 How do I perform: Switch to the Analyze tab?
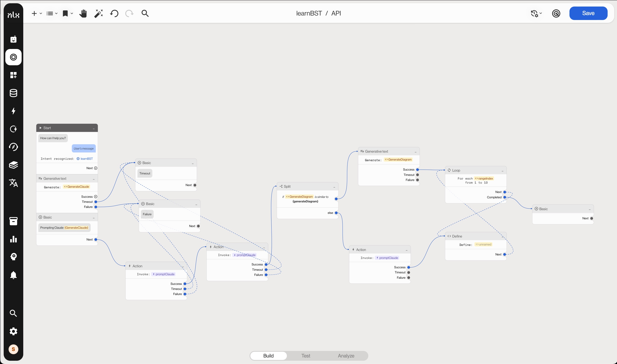(x=346, y=356)
